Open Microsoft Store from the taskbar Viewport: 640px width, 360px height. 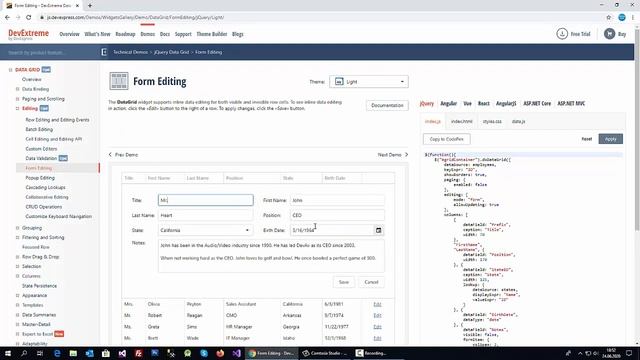[x=106, y=353]
